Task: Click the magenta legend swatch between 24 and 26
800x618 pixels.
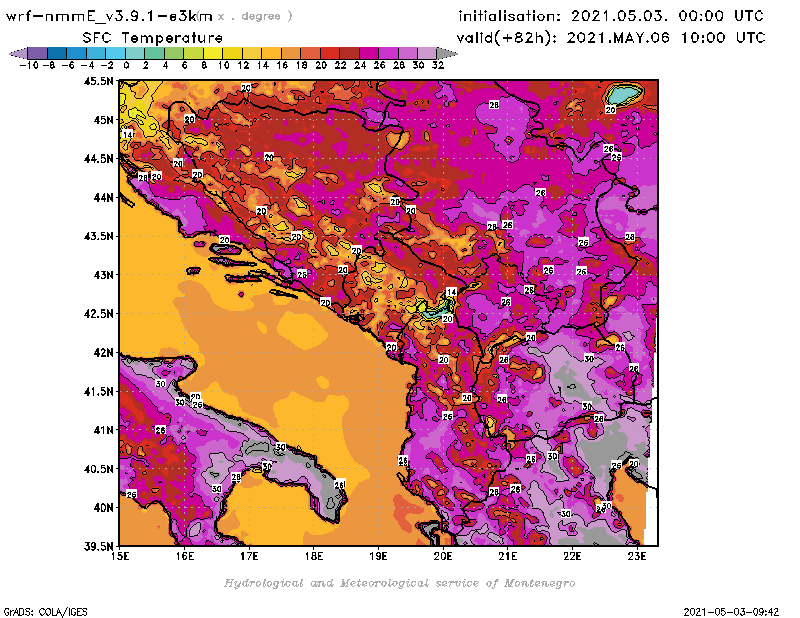Action: [x=369, y=53]
